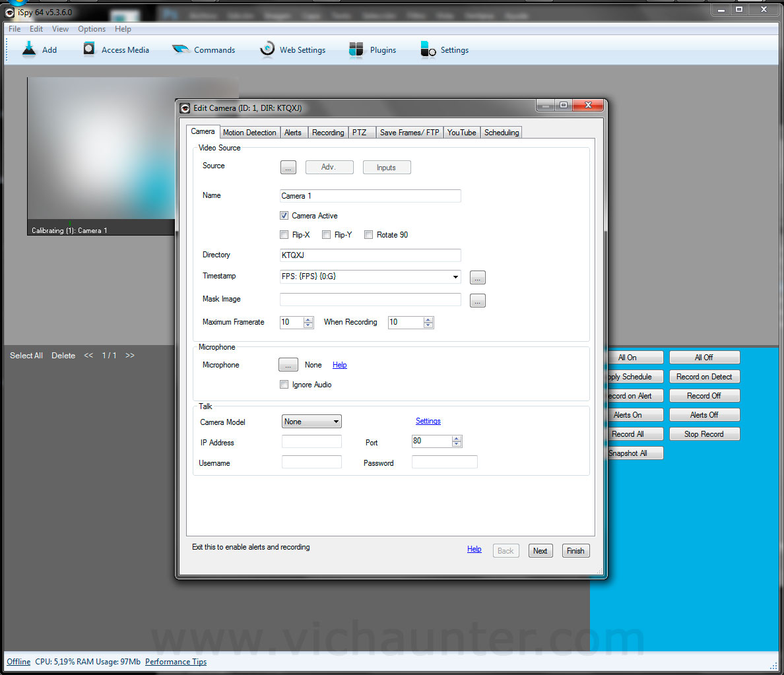Switch to the Alerts tab
This screenshot has width=784, height=675.
pyautogui.click(x=293, y=133)
